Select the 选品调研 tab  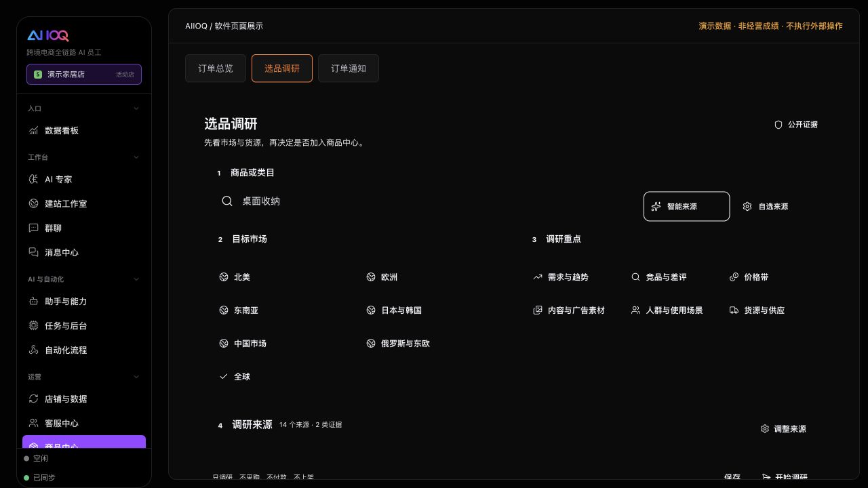(282, 68)
